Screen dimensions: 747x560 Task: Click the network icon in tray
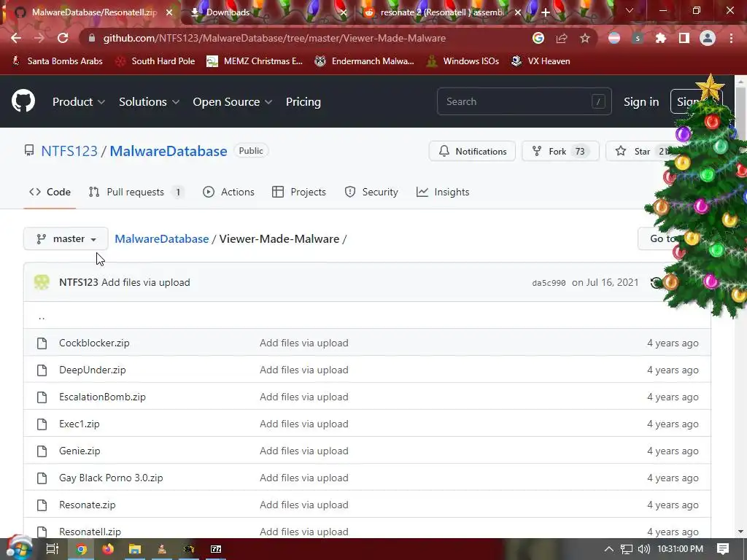627,549
